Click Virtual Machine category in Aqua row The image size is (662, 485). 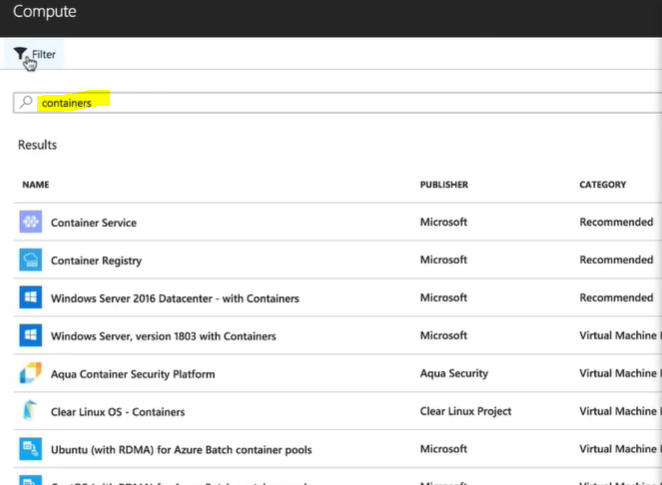[620, 373]
